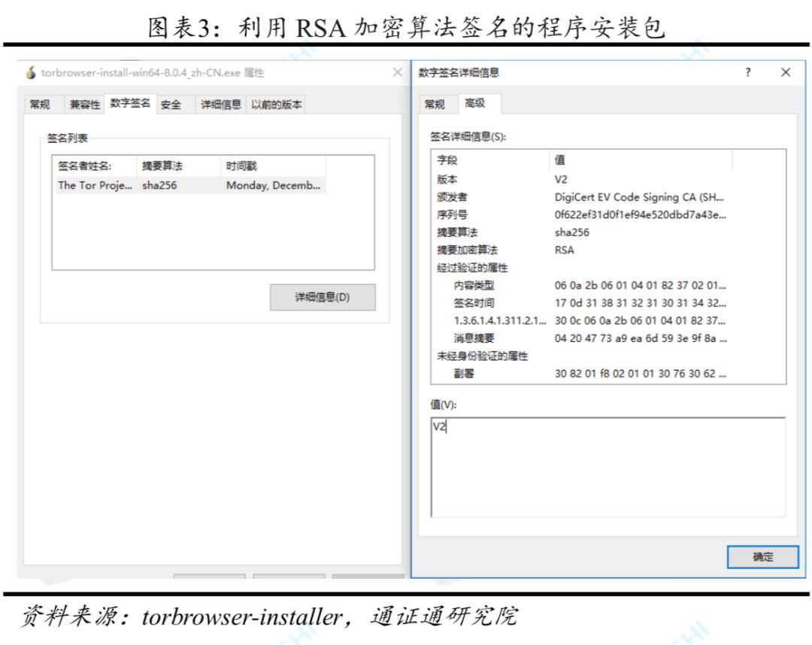Open 详细信息(D) for the signature
The image size is (812, 645).
323,297
